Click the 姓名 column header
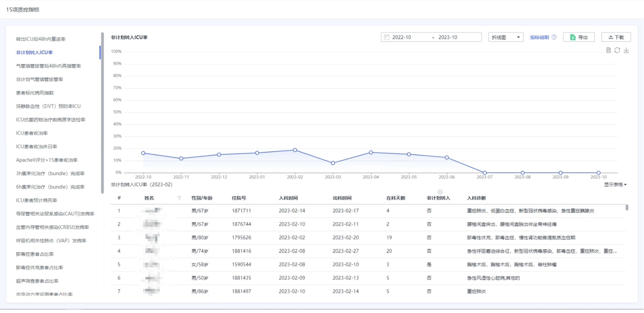Screen dimensions: 644x313 pyautogui.click(x=149, y=198)
